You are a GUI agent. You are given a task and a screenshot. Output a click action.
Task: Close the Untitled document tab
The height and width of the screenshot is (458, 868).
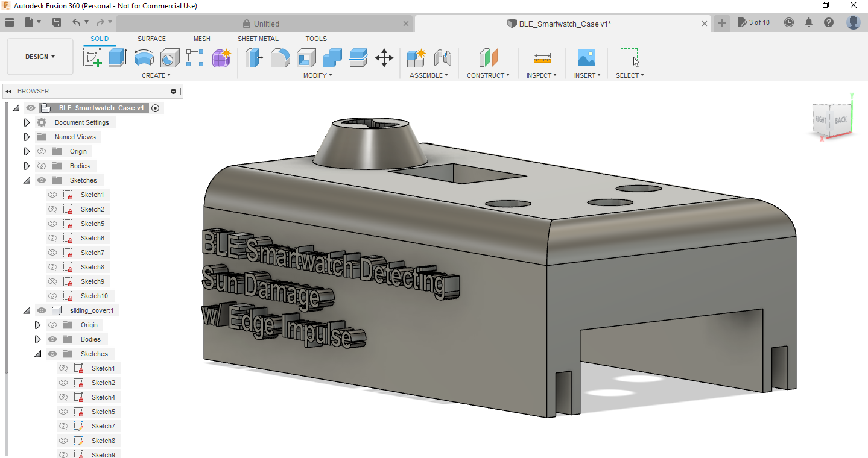click(405, 24)
